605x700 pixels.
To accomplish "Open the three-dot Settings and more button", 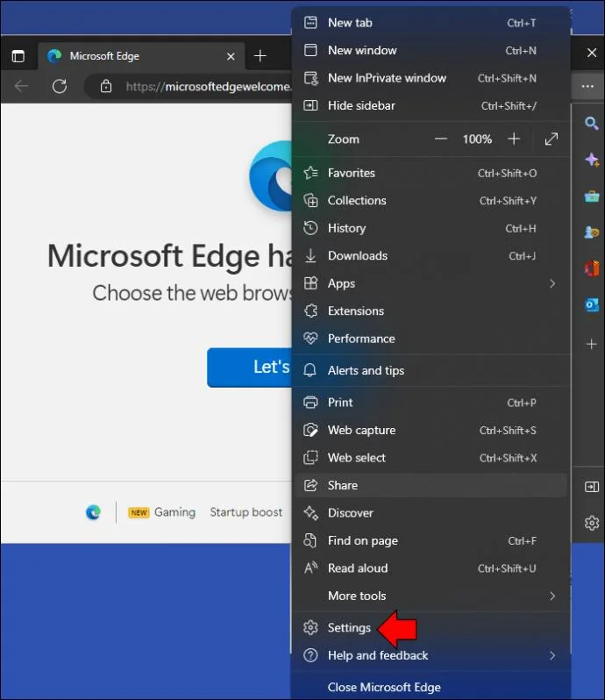I will coord(587,86).
